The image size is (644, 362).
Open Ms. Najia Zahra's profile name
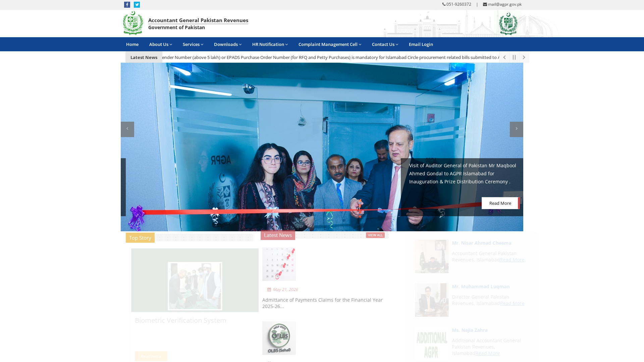tap(470, 330)
